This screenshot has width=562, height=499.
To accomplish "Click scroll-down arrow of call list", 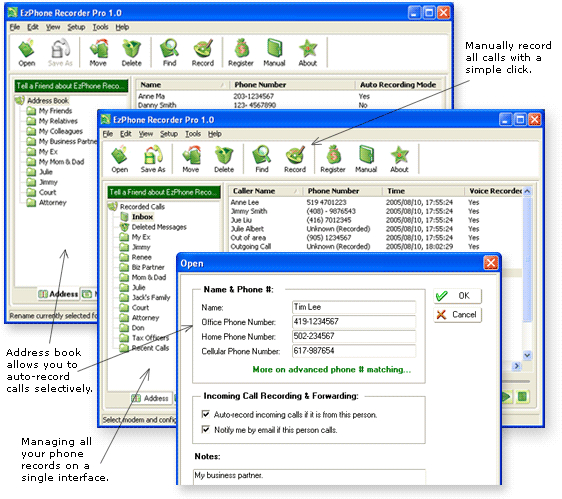I will coord(527,355).
